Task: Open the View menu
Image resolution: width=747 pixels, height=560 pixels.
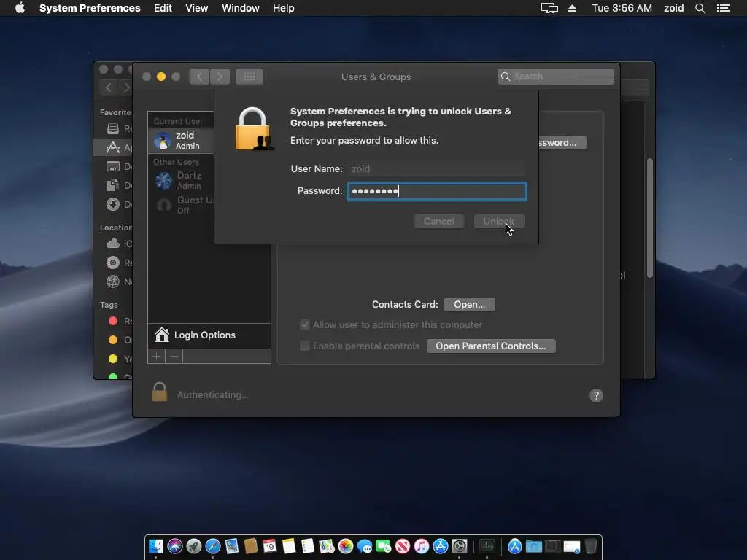Action: pos(197,8)
